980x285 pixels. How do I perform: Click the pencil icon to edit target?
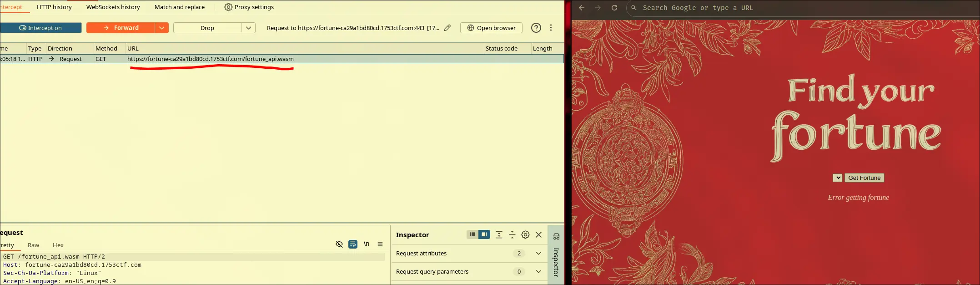447,28
